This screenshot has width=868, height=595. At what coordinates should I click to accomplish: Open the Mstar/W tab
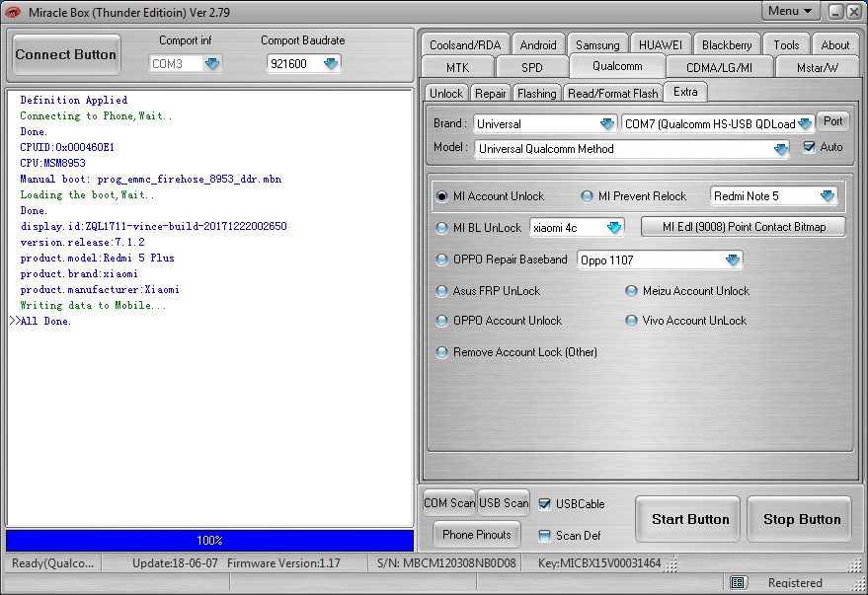817,67
